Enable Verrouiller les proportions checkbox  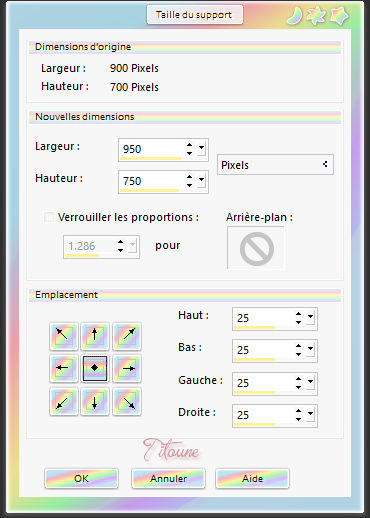[x=49, y=217]
